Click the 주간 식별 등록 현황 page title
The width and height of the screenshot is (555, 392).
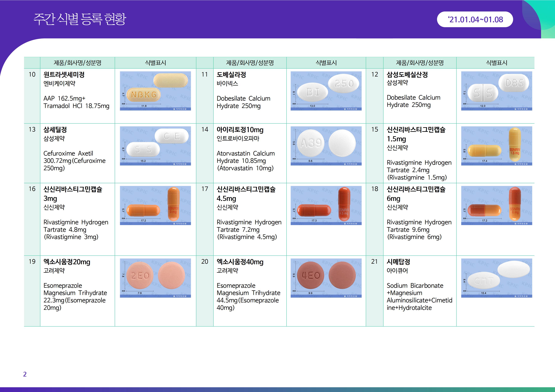[80, 19]
